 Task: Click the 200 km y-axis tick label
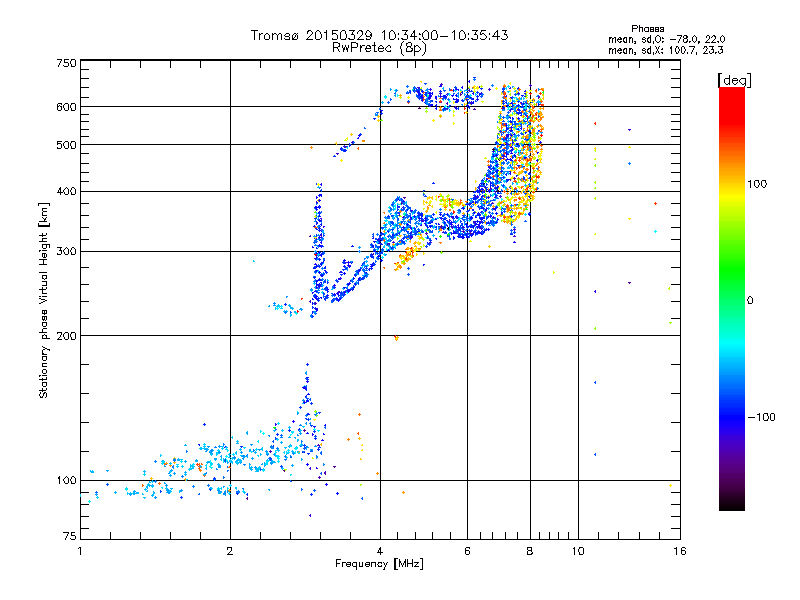click(x=66, y=336)
